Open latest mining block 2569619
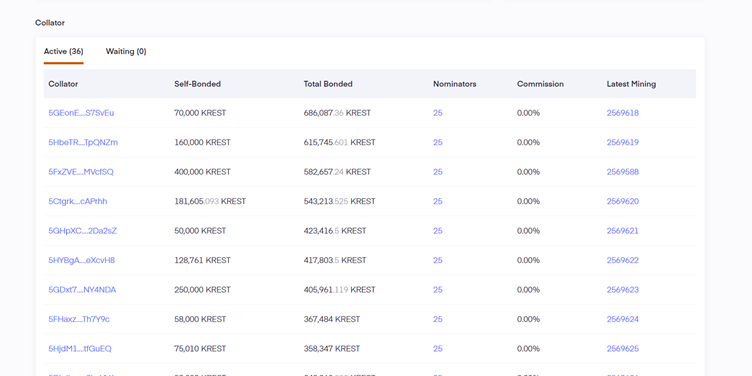This screenshot has height=376, width=752. (623, 142)
